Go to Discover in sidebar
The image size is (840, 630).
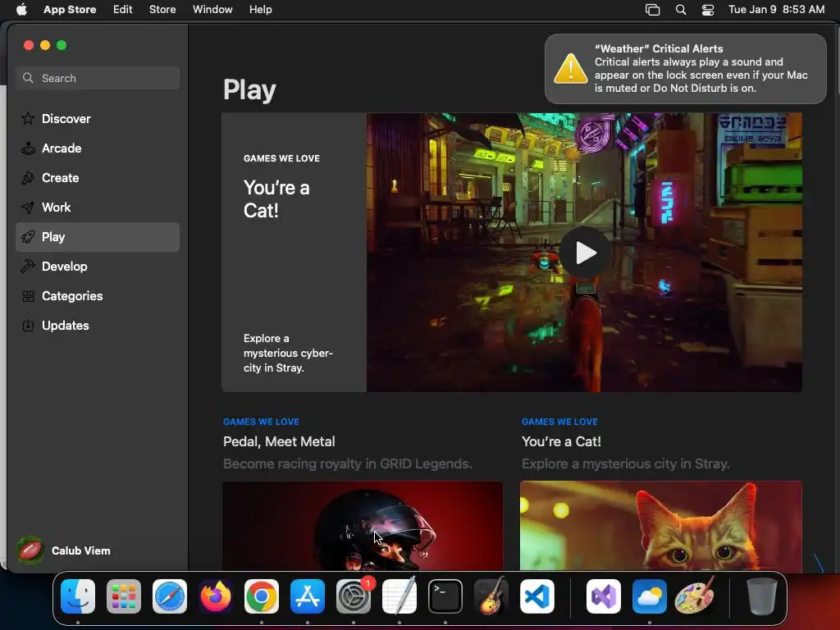pos(98,118)
